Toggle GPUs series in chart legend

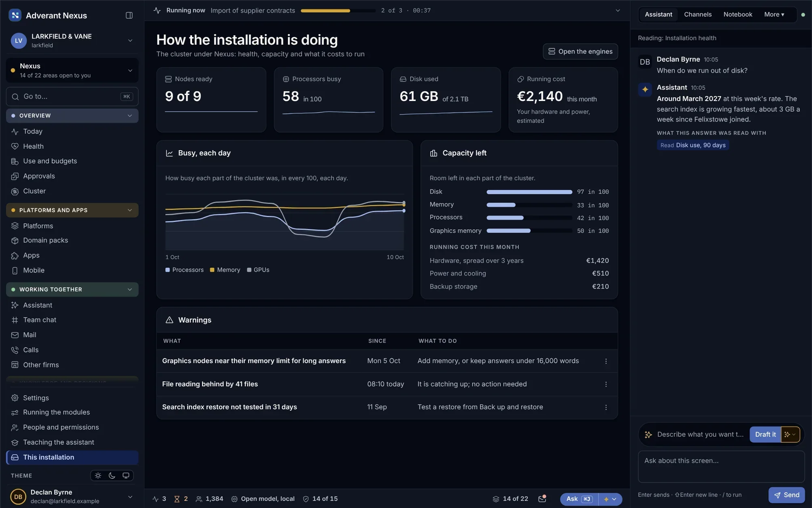click(x=258, y=270)
